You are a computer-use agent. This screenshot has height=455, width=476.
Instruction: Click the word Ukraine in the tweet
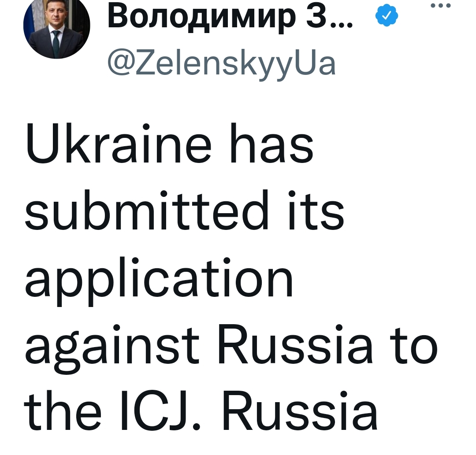point(119,143)
